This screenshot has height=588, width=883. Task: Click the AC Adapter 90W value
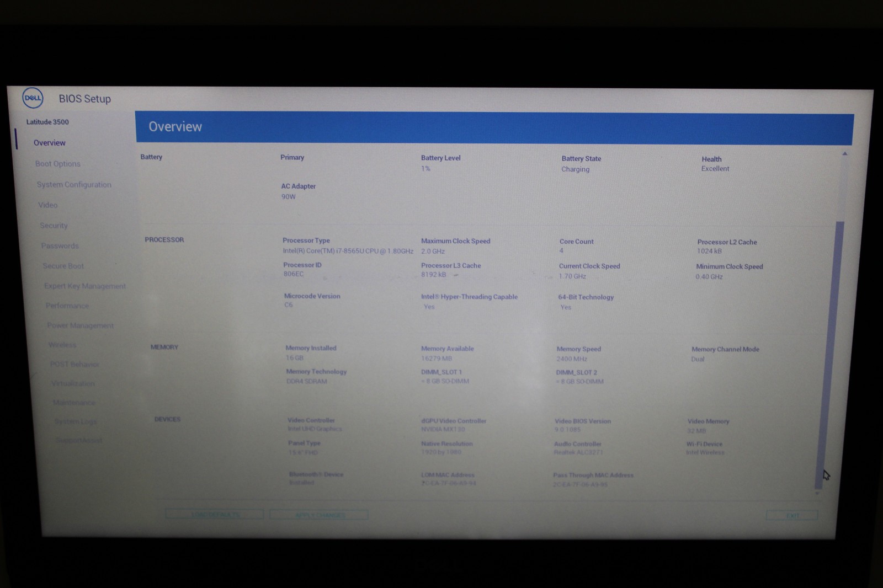pyautogui.click(x=288, y=197)
